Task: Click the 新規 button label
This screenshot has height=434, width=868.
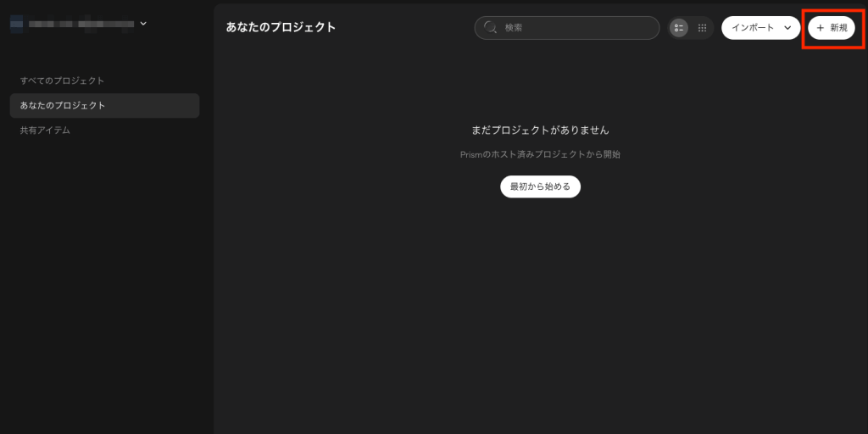Action: (x=838, y=28)
